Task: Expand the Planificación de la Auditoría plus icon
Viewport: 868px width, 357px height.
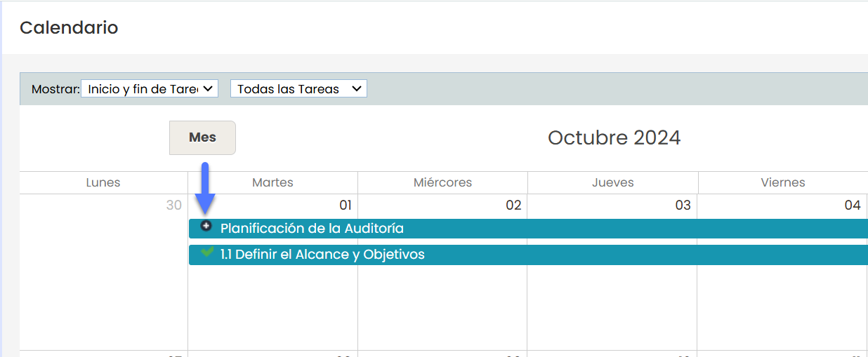Action: click(x=206, y=226)
